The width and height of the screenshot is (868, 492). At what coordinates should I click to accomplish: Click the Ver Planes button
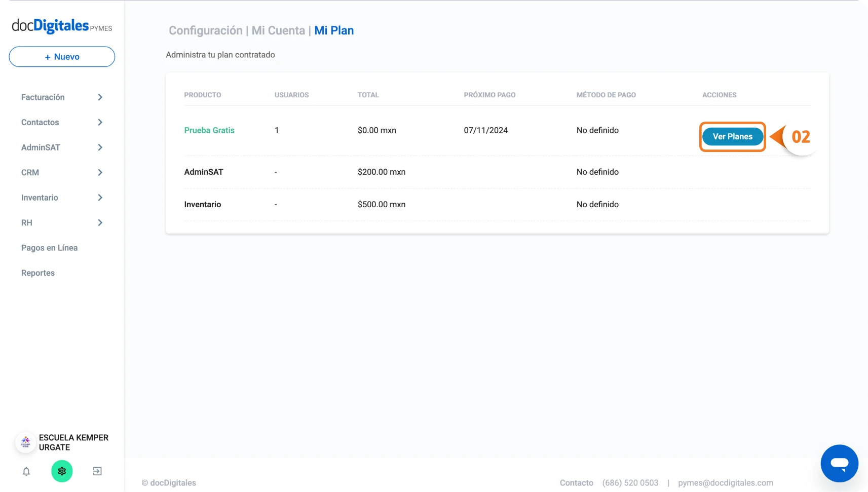click(732, 136)
